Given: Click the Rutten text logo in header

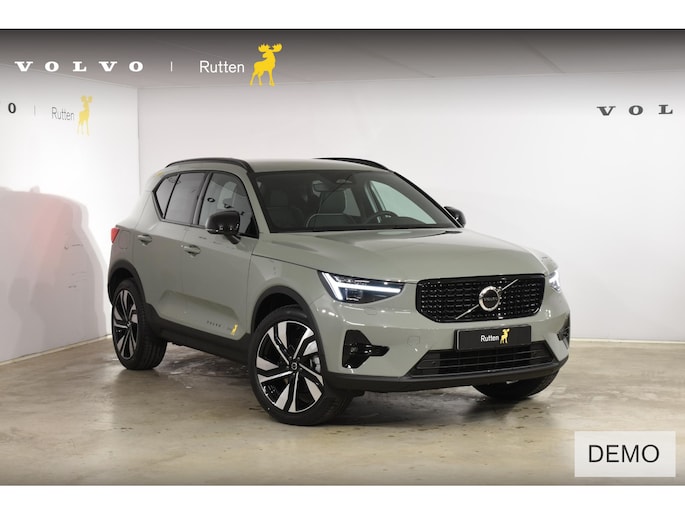Looking at the screenshot, I should [221, 67].
